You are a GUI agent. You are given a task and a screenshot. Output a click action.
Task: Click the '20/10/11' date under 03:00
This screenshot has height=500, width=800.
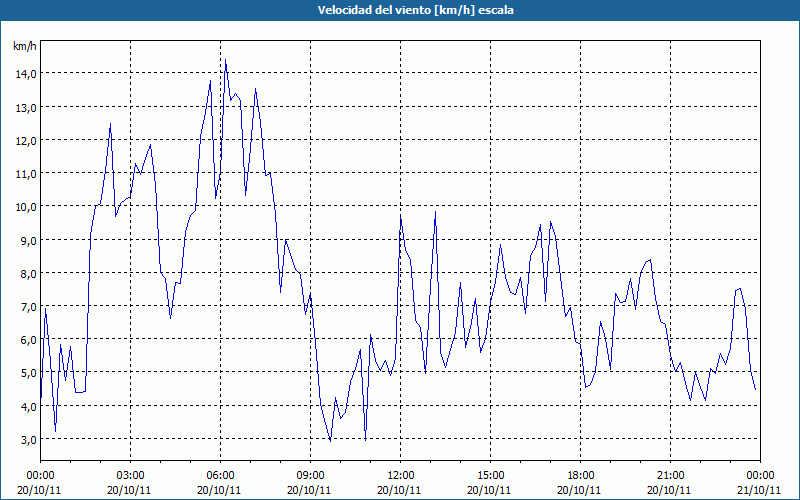[129, 490]
